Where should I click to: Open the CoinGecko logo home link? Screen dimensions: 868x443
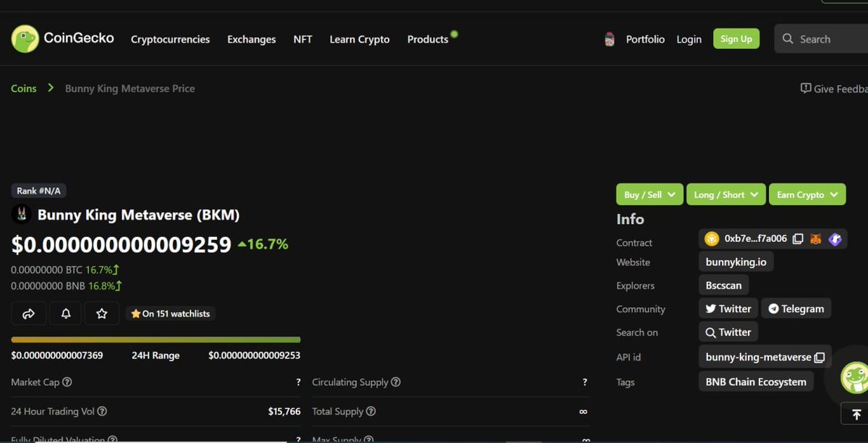coord(62,38)
